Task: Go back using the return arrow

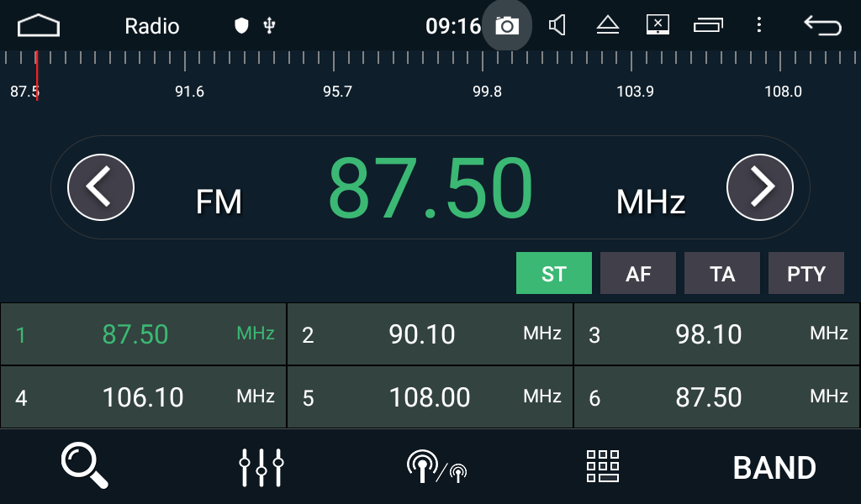Action: coord(821,26)
